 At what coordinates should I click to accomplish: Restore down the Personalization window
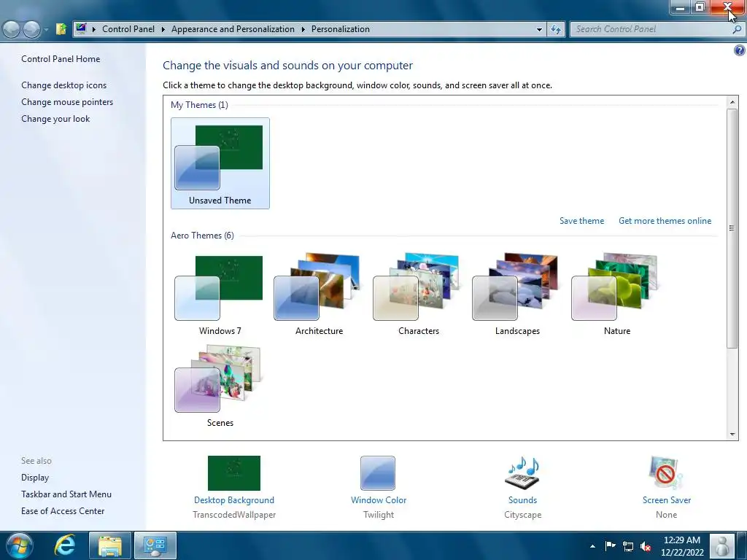tap(700, 7)
